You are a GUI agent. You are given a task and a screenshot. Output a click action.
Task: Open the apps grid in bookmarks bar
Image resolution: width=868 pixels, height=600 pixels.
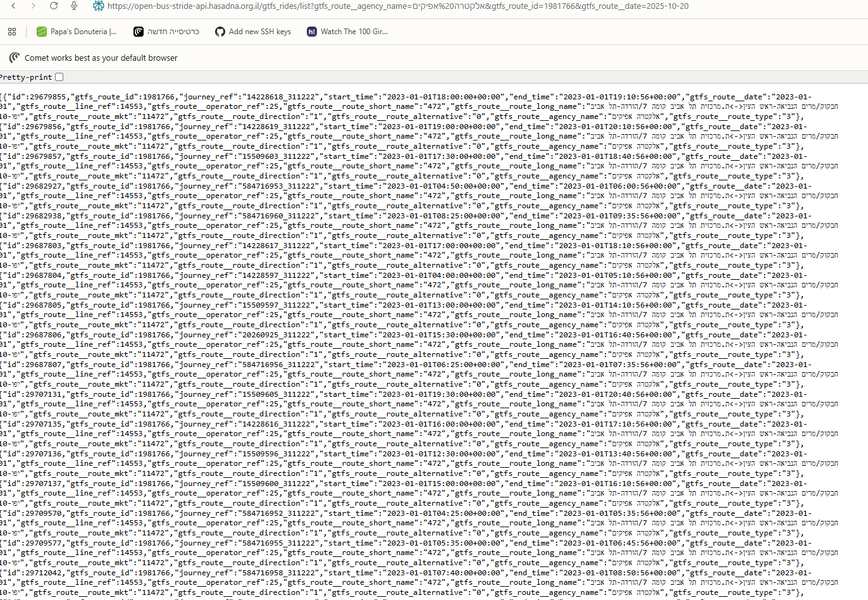tap(12, 32)
